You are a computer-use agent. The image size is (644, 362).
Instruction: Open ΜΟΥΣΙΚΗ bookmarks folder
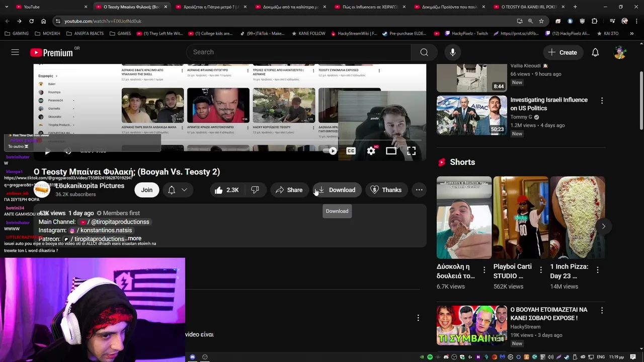(x=47, y=34)
